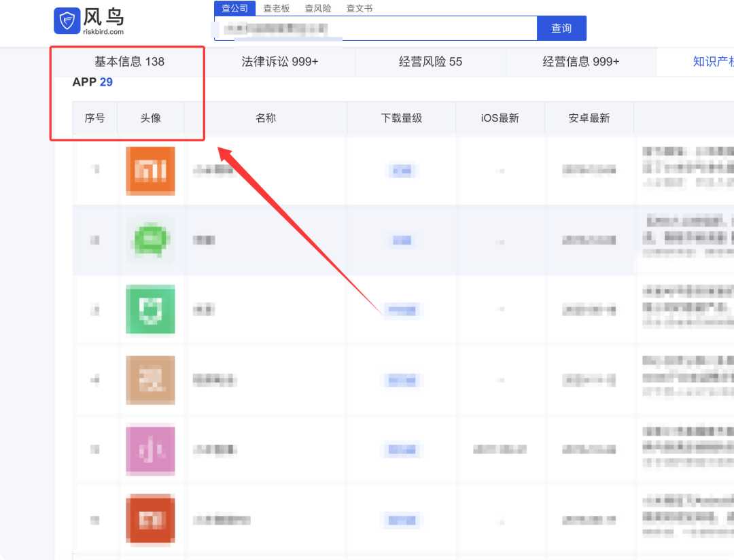Select the green shield app icon
The width and height of the screenshot is (734, 560).
point(150,309)
